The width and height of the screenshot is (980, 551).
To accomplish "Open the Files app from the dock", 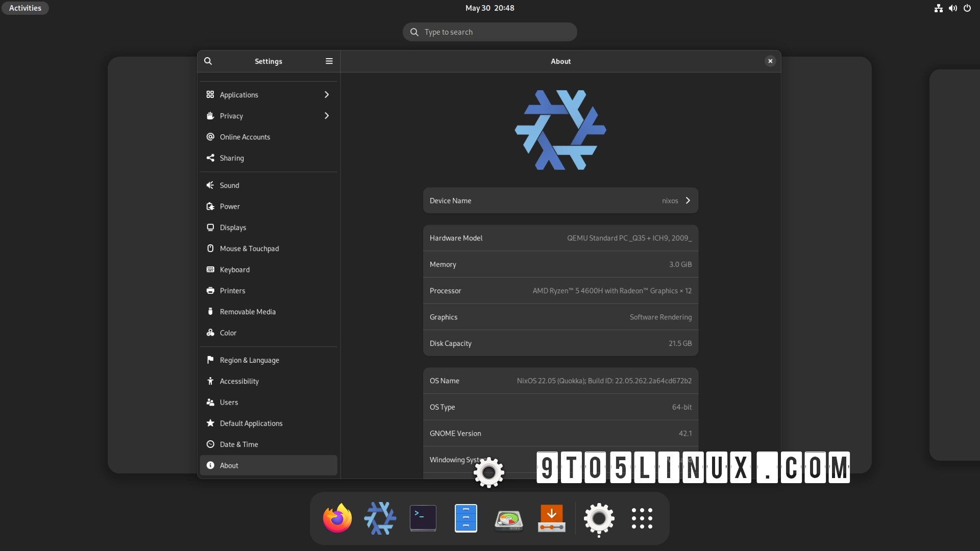I will click(x=465, y=518).
